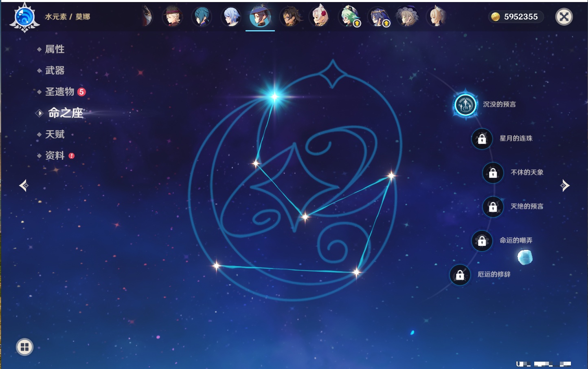
Task: Select the partially visible masked character avatar
Action: [147, 17]
